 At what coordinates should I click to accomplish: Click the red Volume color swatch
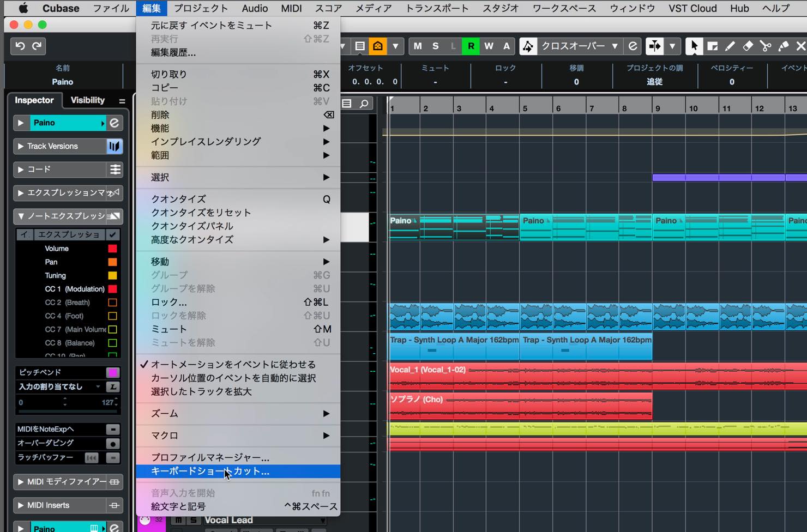coord(112,249)
